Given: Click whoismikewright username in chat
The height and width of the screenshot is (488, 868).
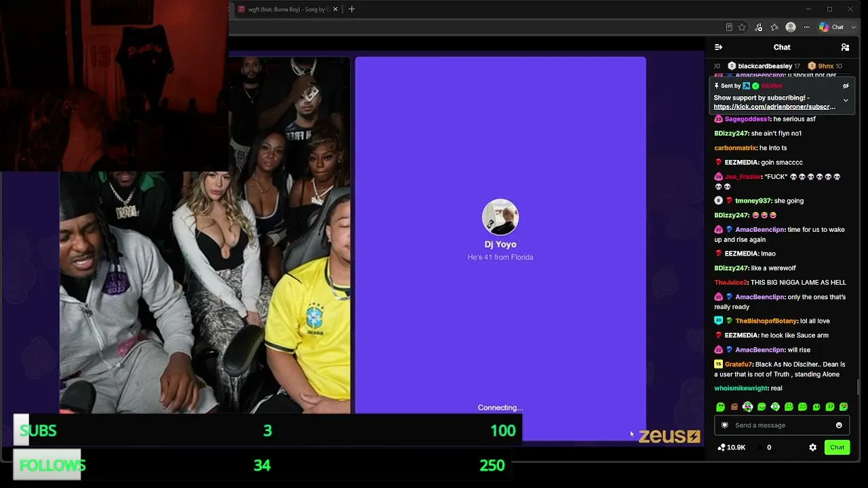Looking at the screenshot, I should [x=741, y=388].
